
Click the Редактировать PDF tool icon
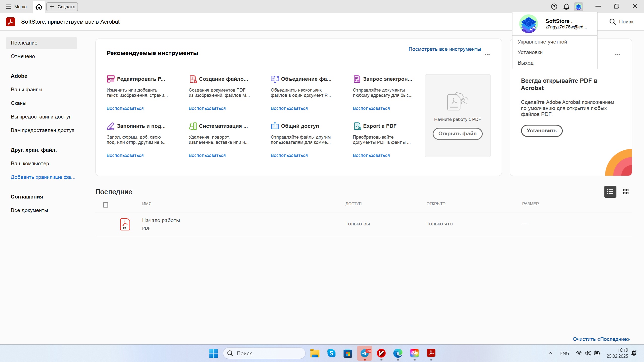(x=111, y=79)
